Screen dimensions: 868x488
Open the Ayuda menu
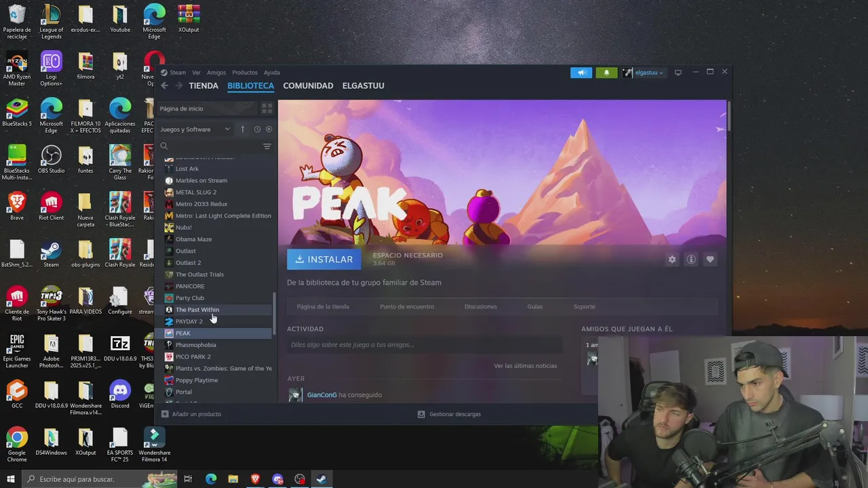coord(271,73)
